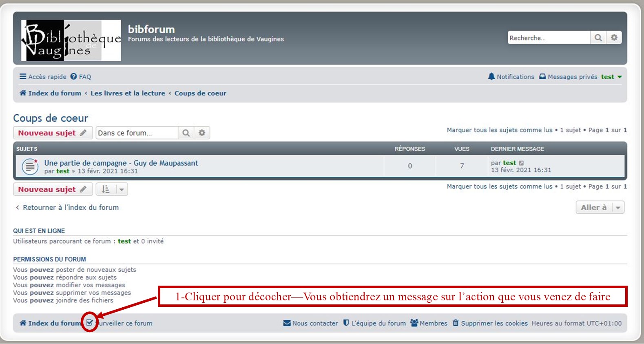Click the forum search magnifier button
Screen dimensions: 644x344
click(186, 133)
